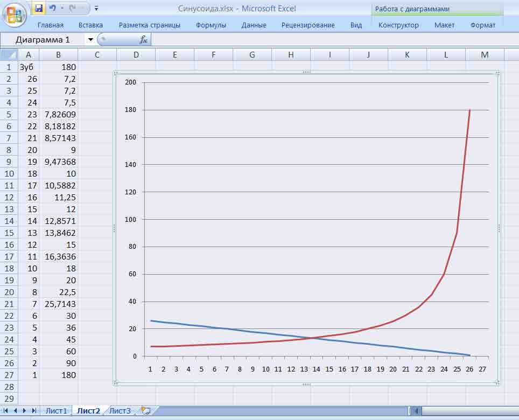
Task: Click the Select All corner button
Action: pos(9,54)
